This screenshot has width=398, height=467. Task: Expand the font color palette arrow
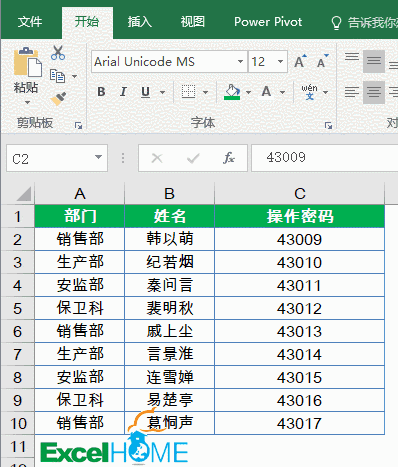283,92
